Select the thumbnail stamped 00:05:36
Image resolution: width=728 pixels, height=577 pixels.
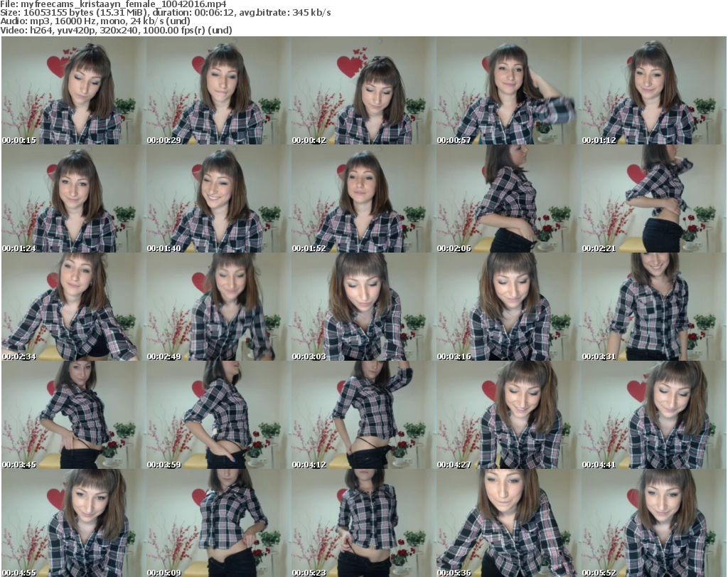pos(508,523)
